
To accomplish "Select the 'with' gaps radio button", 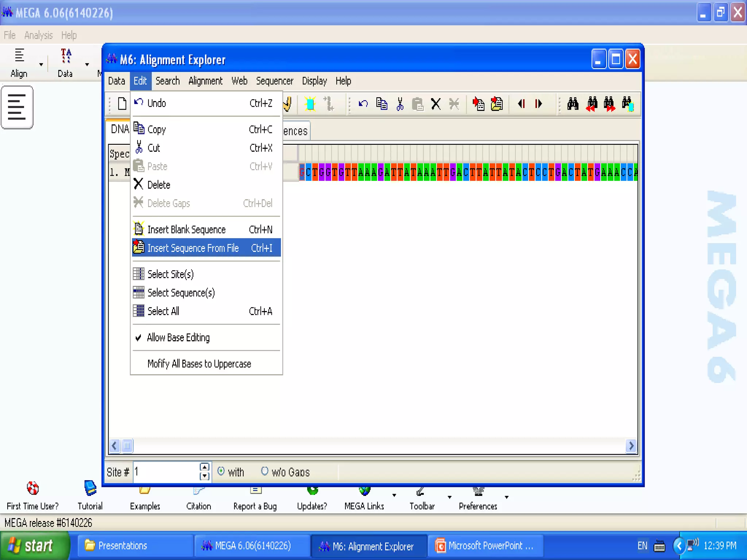I will pos(221,471).
